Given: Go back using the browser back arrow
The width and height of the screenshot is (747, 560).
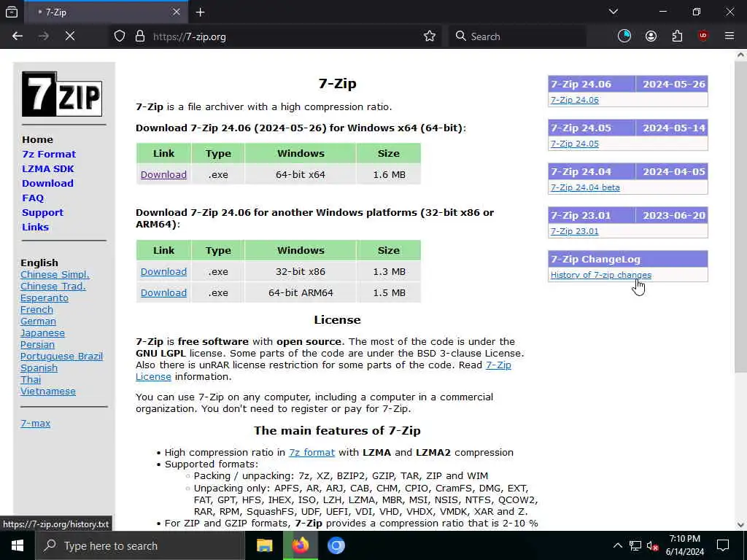Looking at the screenshot, I should pos(18,36).
